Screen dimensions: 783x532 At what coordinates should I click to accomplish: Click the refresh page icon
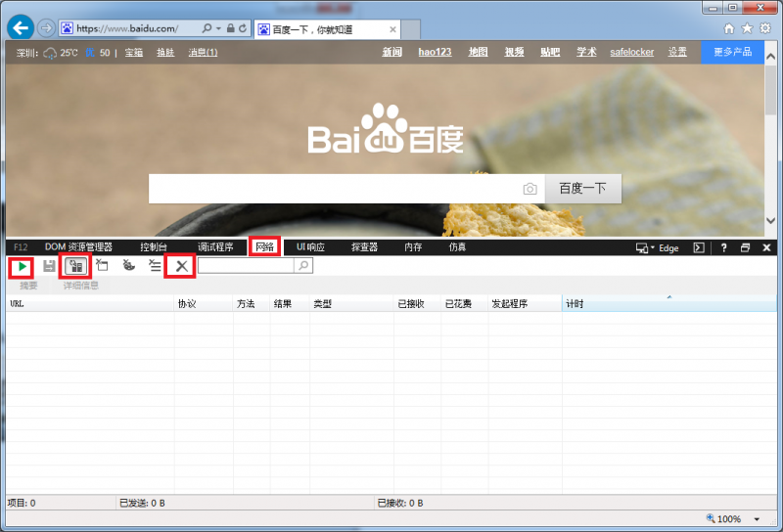pyautogui.click(x=243, y=28)
